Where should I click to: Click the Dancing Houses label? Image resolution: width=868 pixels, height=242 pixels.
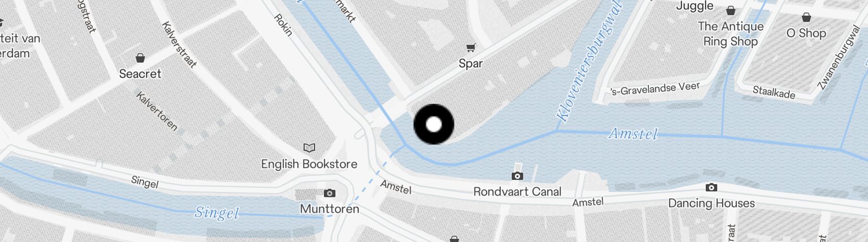712,203
